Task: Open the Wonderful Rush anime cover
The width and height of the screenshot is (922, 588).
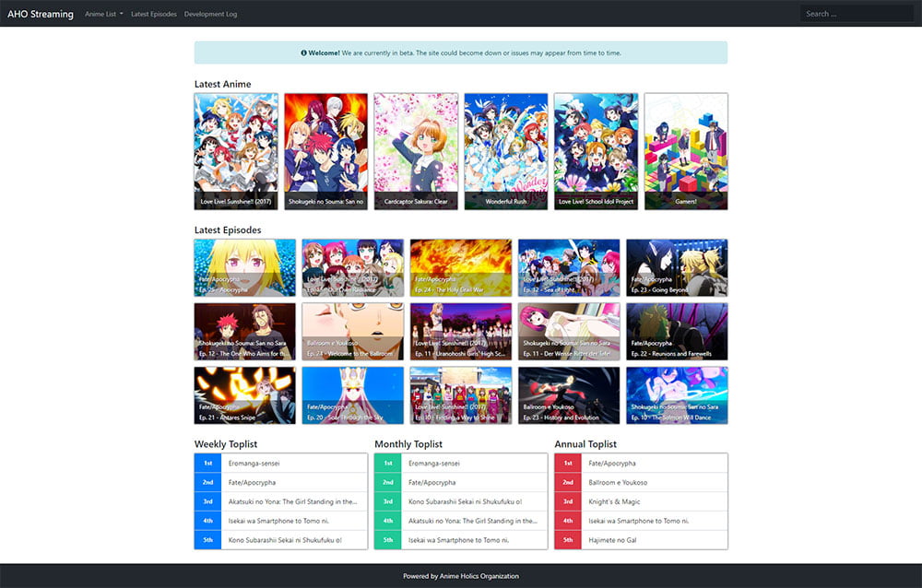Action: coord(506,151)
